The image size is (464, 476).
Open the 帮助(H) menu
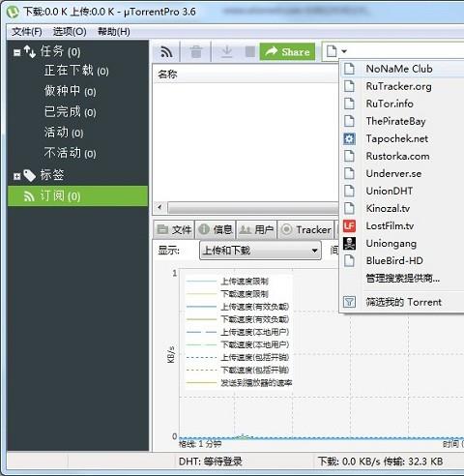tap(114, 32)
